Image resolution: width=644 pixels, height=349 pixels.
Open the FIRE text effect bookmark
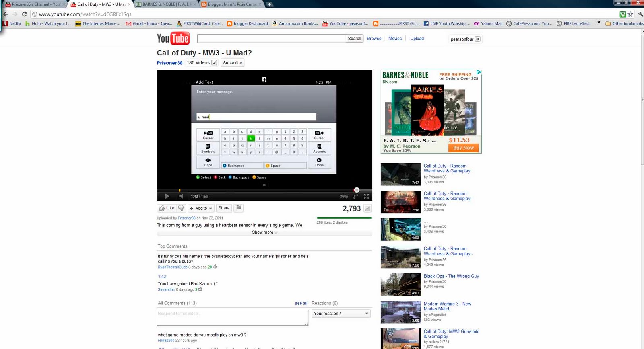click(x=574, y=23)
